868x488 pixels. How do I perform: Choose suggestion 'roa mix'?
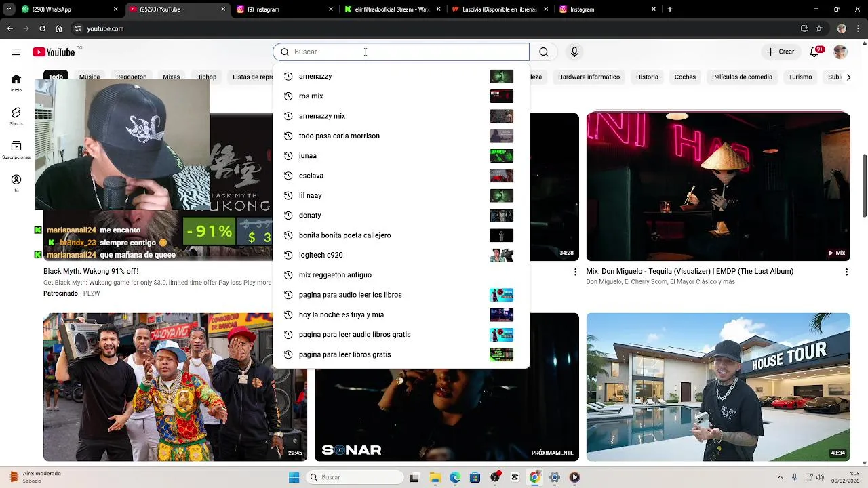401,96
